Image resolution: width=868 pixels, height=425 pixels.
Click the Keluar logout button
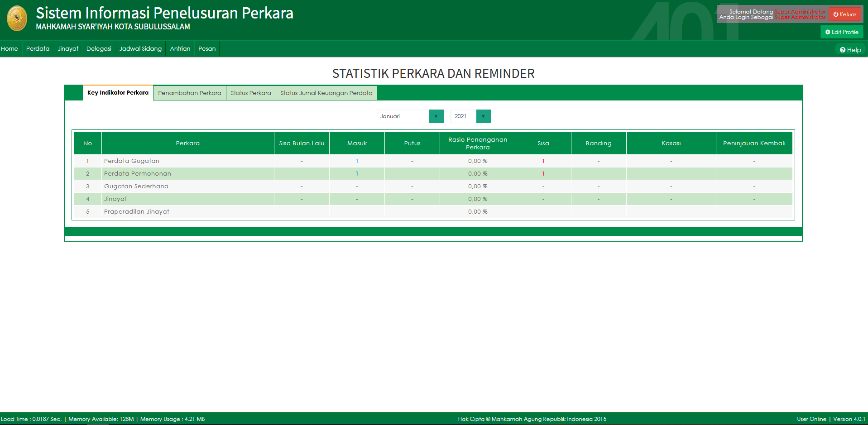click(845, 14)
